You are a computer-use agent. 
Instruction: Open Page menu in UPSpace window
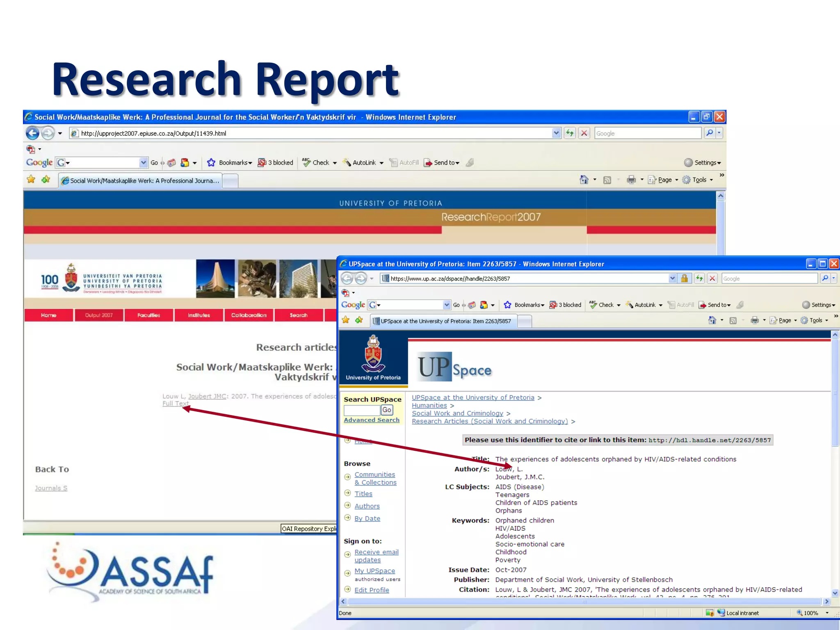[783, 320]
